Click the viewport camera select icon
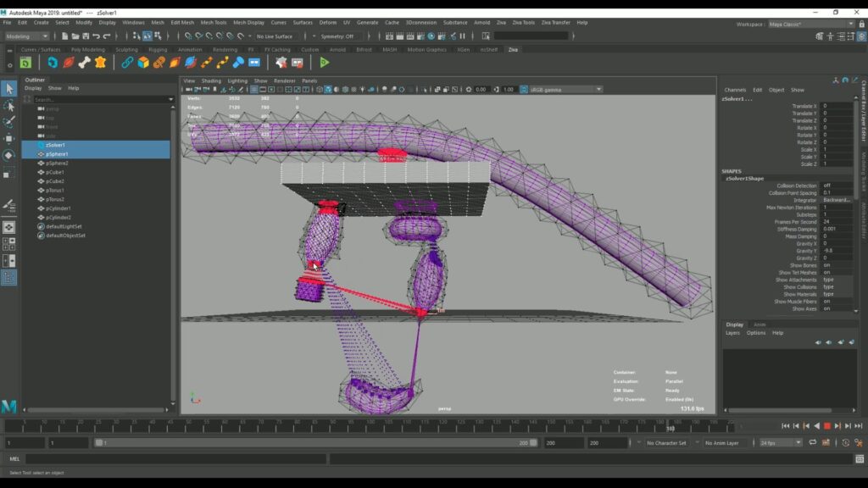This screenshot has height=488, width=868. click(x=189, y=89)
